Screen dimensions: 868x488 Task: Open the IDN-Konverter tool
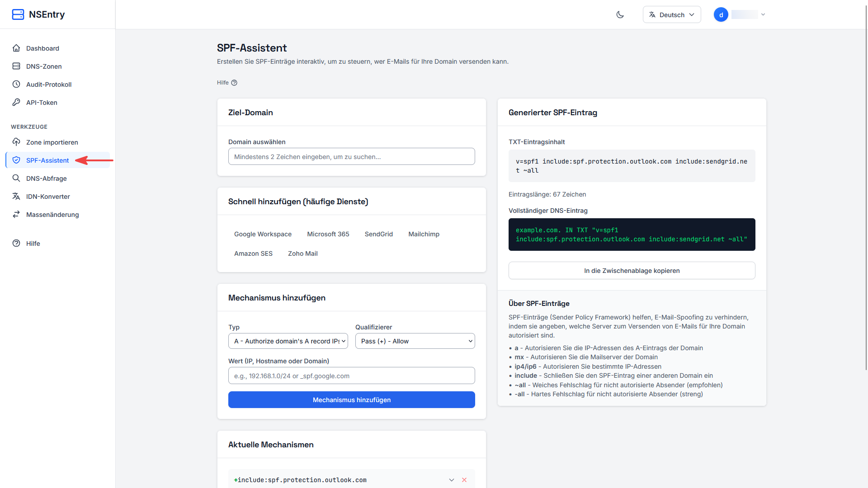(58, 196)
